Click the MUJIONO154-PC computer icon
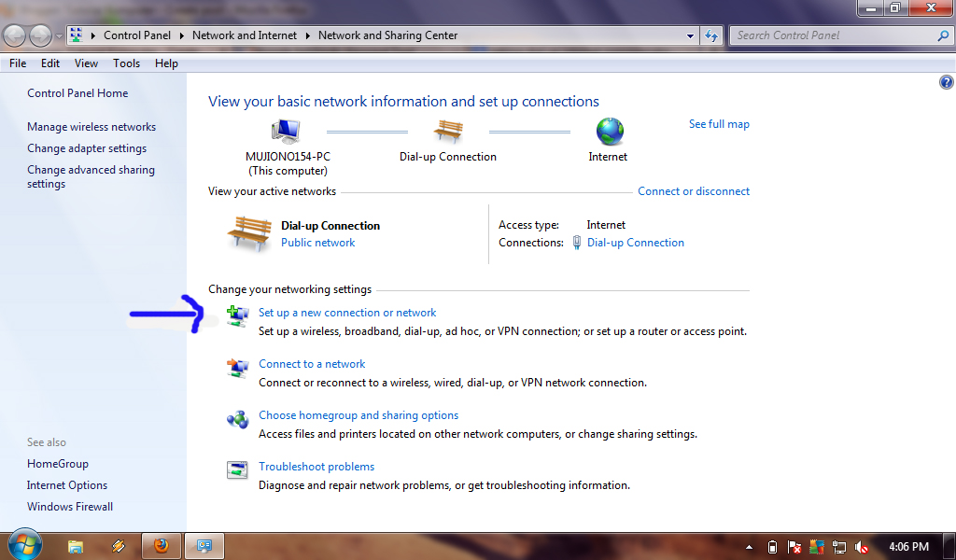Image resolution: width=956 pixels, height=560 pixels. coord(287,131)
